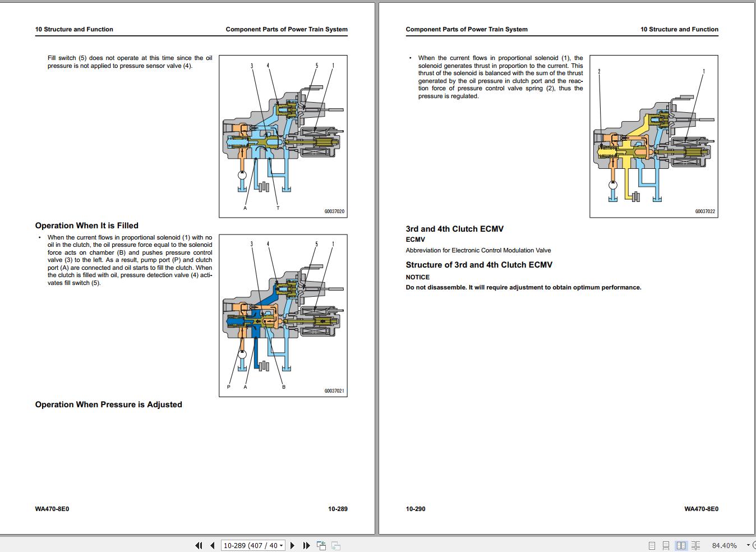The image size is (756, 552).
Task: Go to the first page
Action: pyautogui.click(x=199, y=545)
